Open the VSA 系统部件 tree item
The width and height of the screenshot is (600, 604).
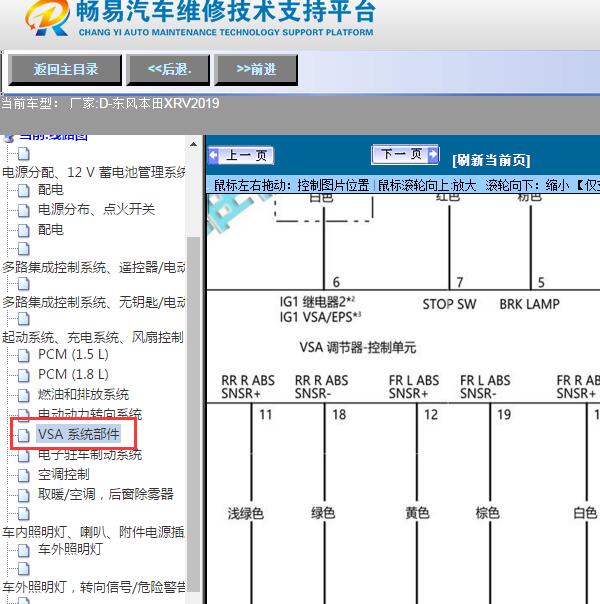click(79, 434)
